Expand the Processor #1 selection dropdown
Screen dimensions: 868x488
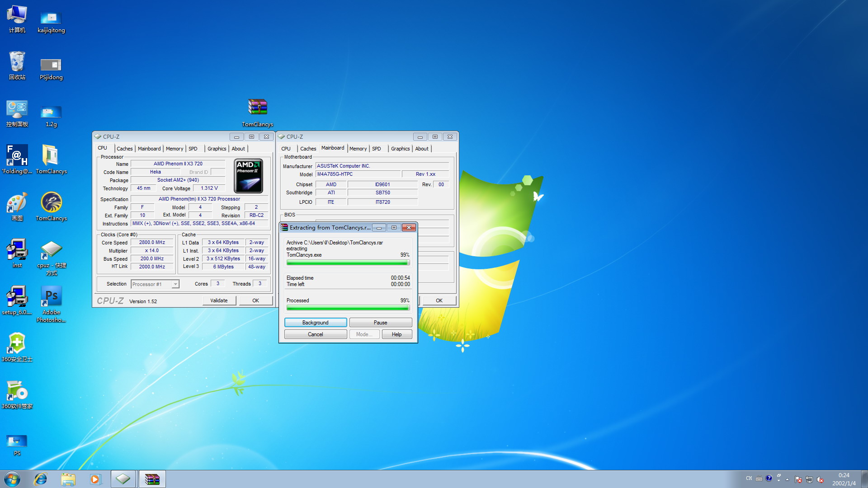[175, 284]
